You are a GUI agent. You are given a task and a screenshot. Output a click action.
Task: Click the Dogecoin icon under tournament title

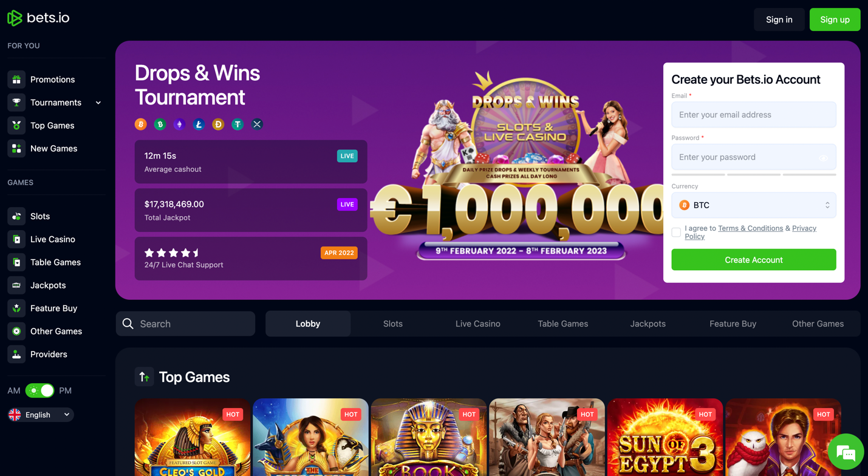(x=218, y=124)
